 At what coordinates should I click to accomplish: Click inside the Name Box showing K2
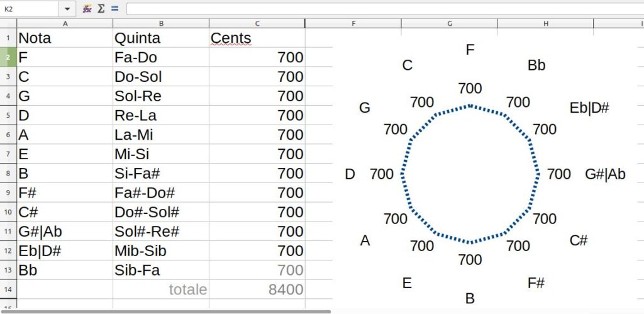30,9
